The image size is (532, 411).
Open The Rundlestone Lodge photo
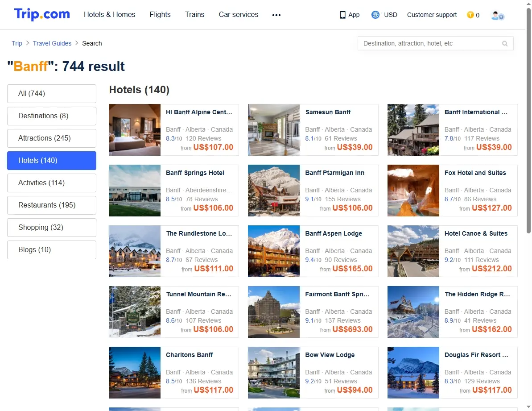(135, 251)
